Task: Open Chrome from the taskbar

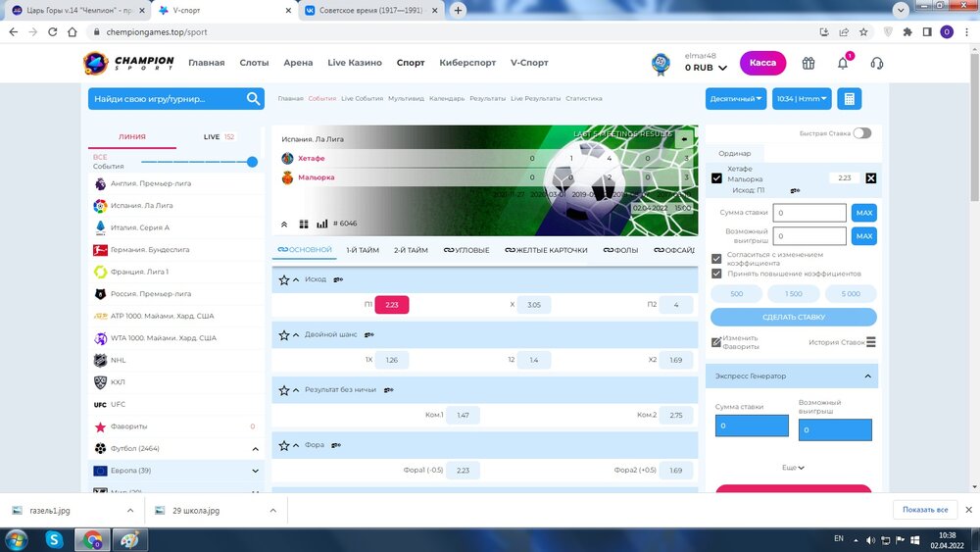Action: (x=92, y=539)
